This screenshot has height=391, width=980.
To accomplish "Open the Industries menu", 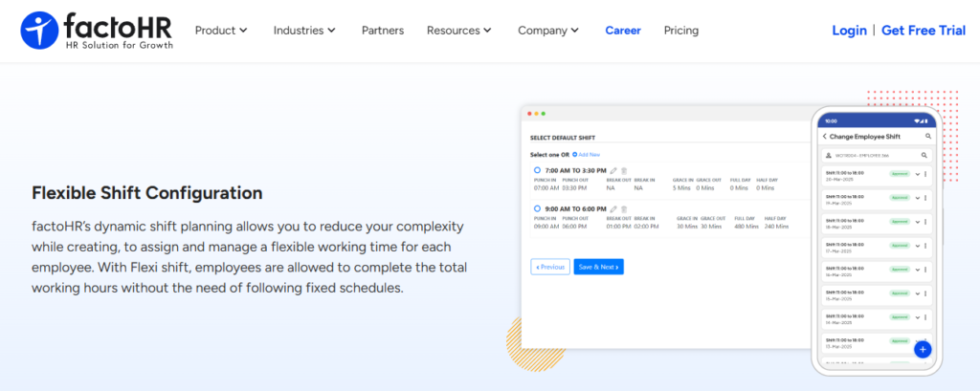I will click(305, 30).
